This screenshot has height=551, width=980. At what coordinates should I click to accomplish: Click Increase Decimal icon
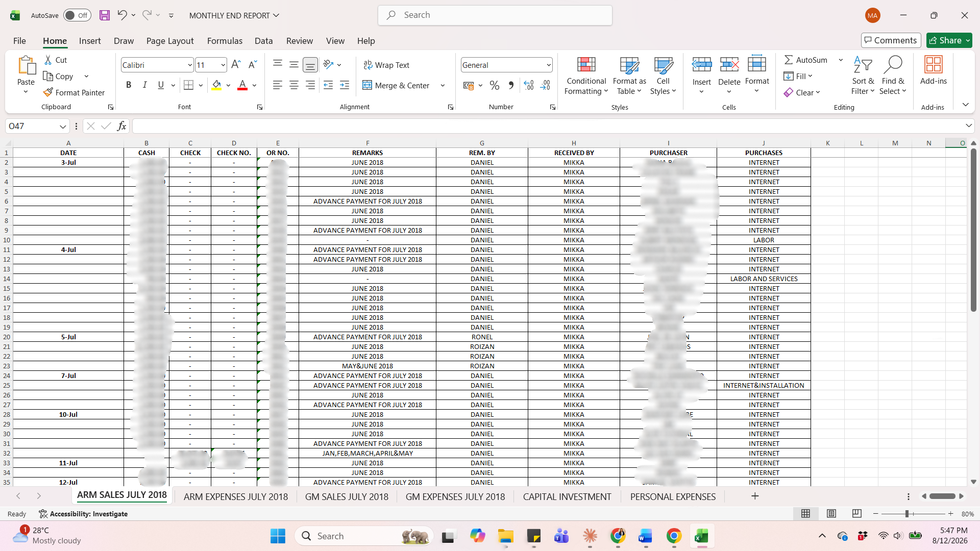529,85
